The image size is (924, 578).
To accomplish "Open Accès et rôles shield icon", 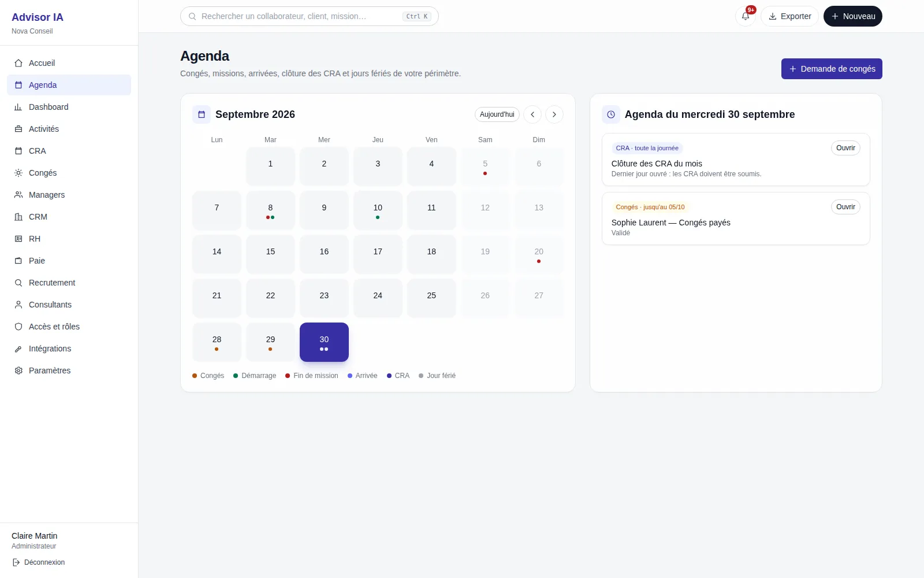I will [18, 327].
